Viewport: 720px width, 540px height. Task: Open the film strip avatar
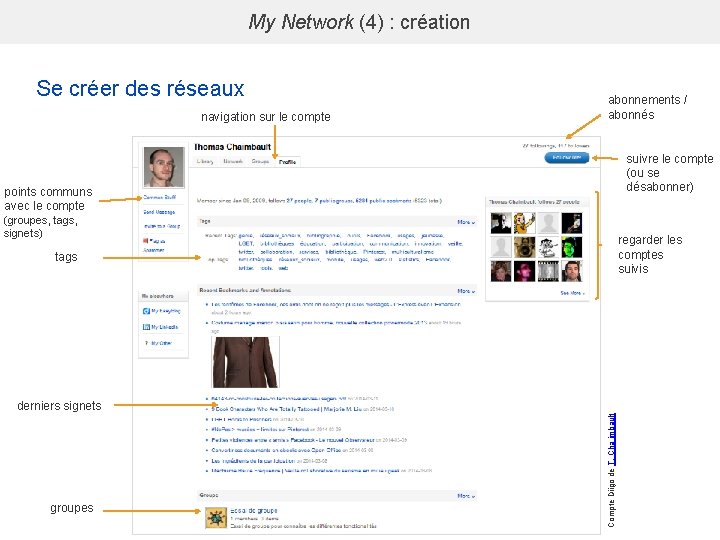(x=548, y=271)
